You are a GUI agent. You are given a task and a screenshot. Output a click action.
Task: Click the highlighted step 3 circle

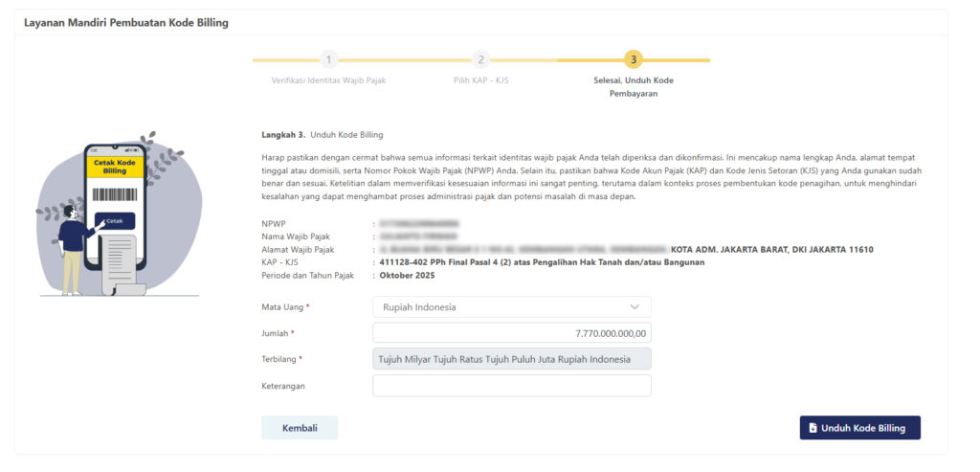coord(633,59)
